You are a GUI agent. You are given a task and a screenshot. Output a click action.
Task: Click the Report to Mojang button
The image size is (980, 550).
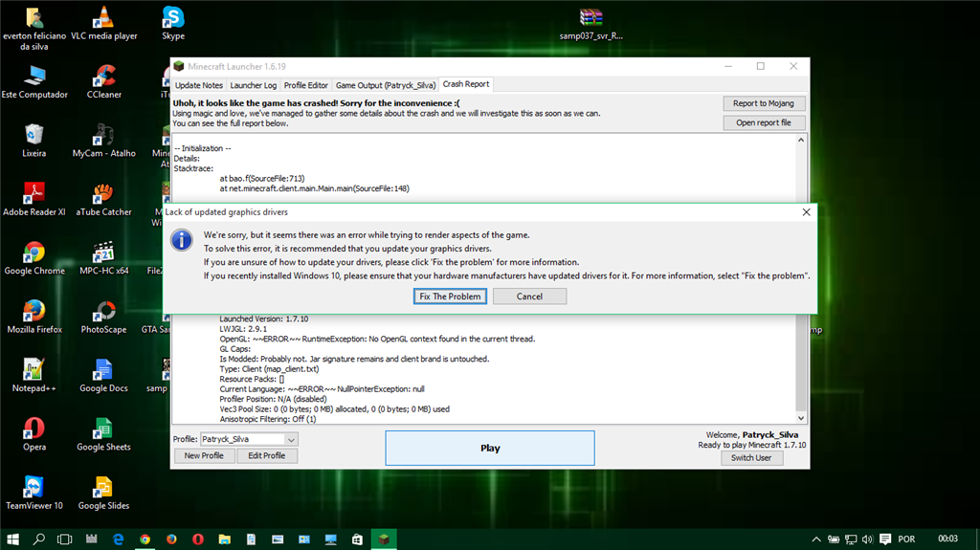(764, 103)
